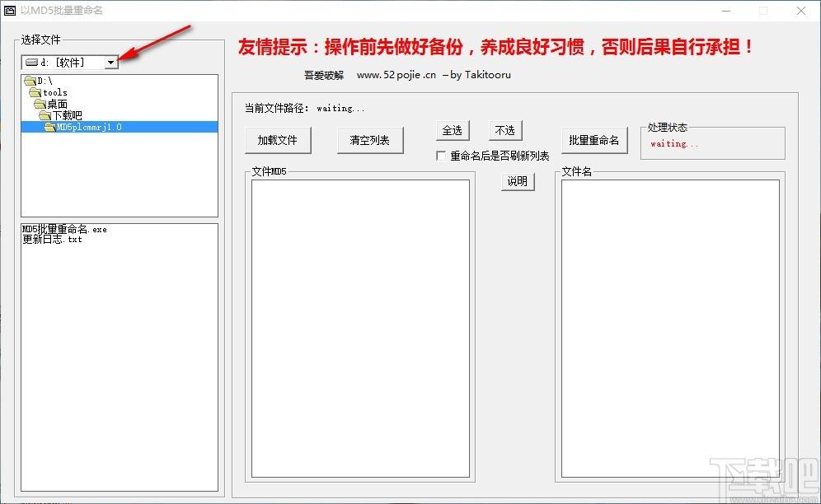
Task: Click the folder icon beside tools
Action: coord(35,92)
